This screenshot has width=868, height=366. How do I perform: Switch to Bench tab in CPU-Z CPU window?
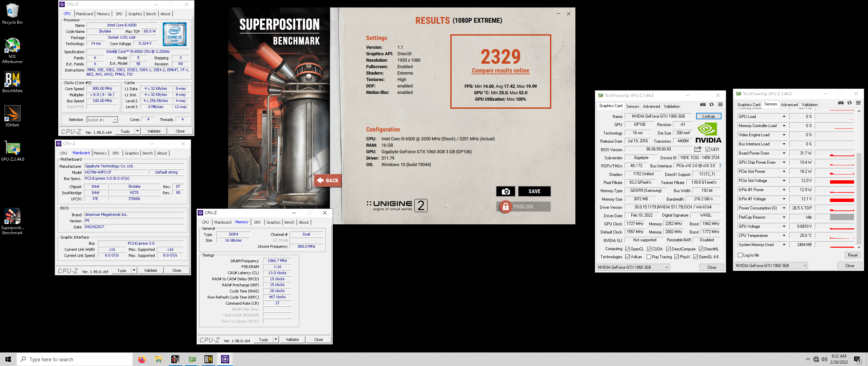(151, 14)
